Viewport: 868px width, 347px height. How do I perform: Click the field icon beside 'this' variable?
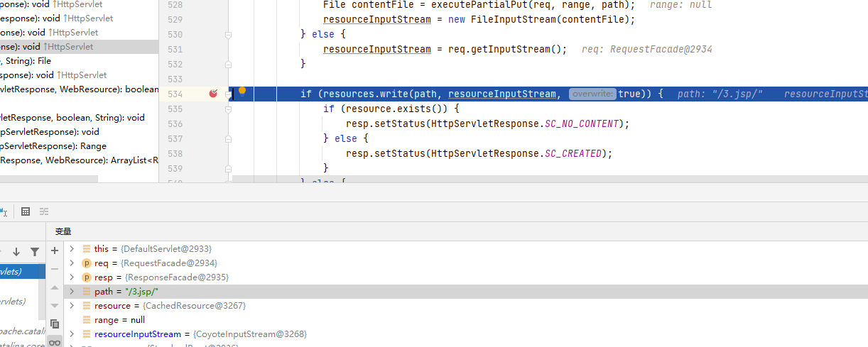pos(87,249)
